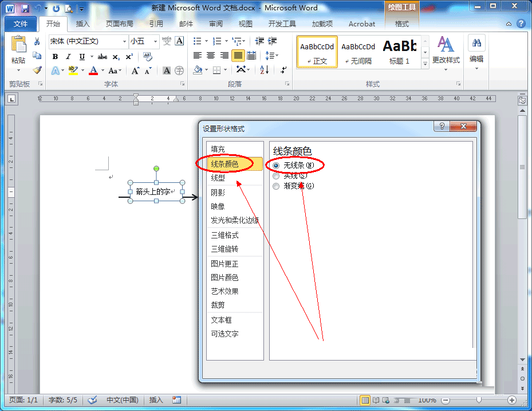
Task: Switch to the 审阅 ribbon tab
Action: pyautogui.click(x=215, y=24)
